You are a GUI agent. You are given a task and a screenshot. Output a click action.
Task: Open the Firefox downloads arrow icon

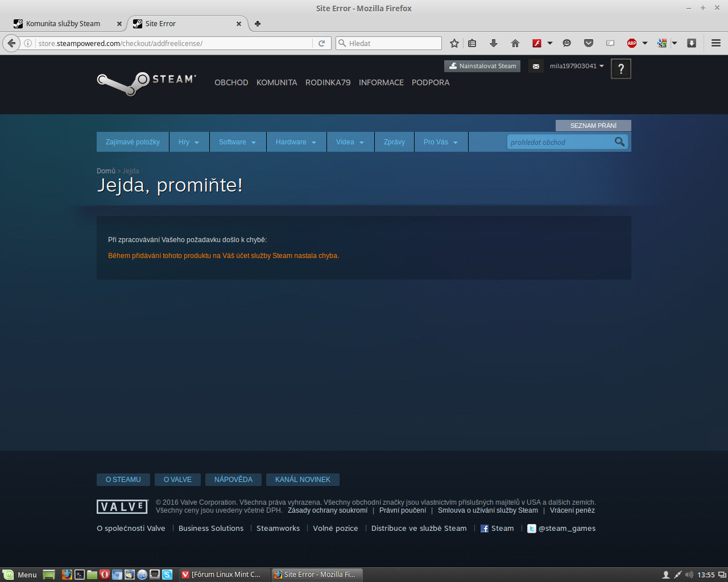pos(493,43)
